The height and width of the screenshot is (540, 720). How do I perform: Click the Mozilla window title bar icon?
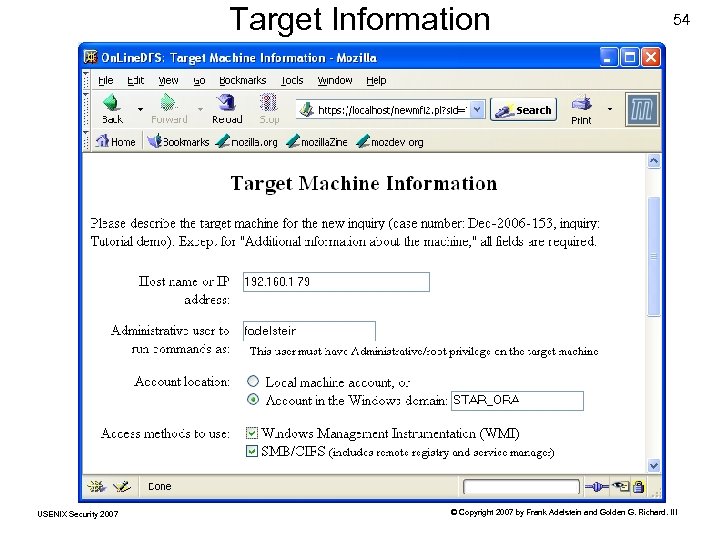point(90,57)
